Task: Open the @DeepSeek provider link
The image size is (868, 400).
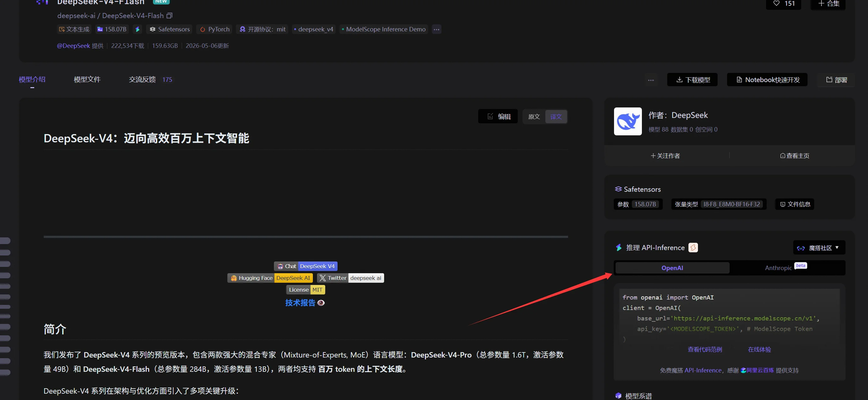Action: click(73, 46)
